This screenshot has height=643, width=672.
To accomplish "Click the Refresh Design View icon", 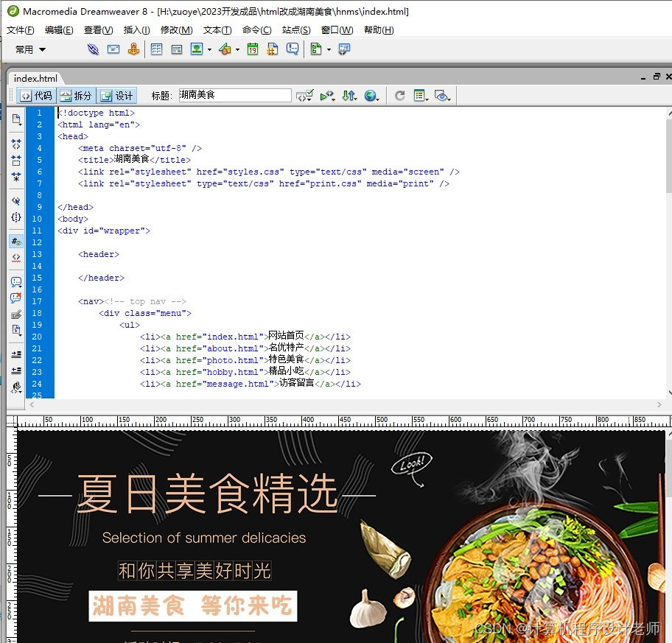I will [400, 96].
